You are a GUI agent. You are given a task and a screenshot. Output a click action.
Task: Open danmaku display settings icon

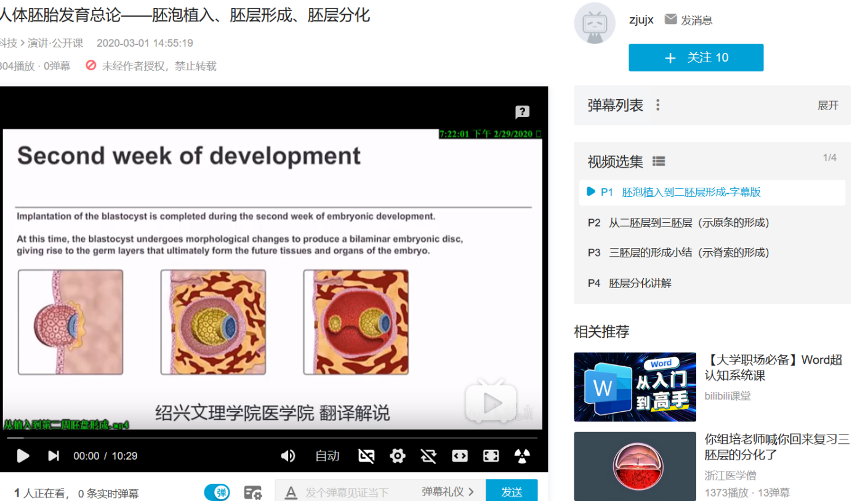[x=252, y=492]
